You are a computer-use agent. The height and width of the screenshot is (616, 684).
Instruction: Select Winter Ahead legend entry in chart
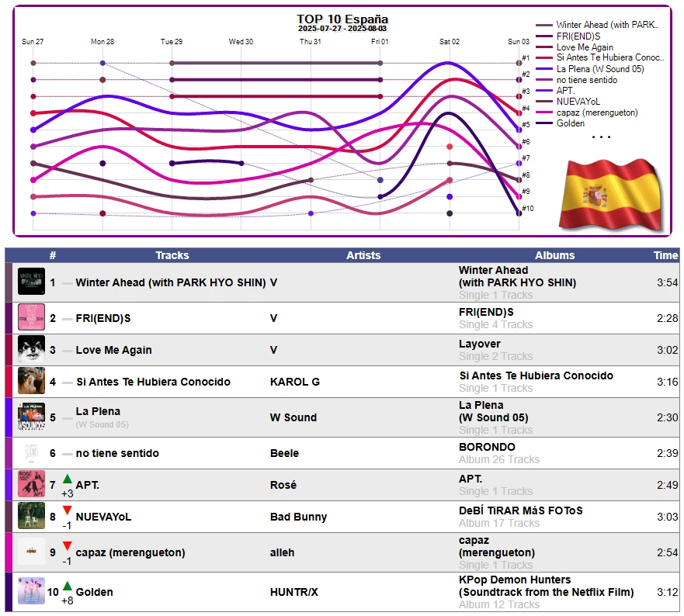point(597,25)
